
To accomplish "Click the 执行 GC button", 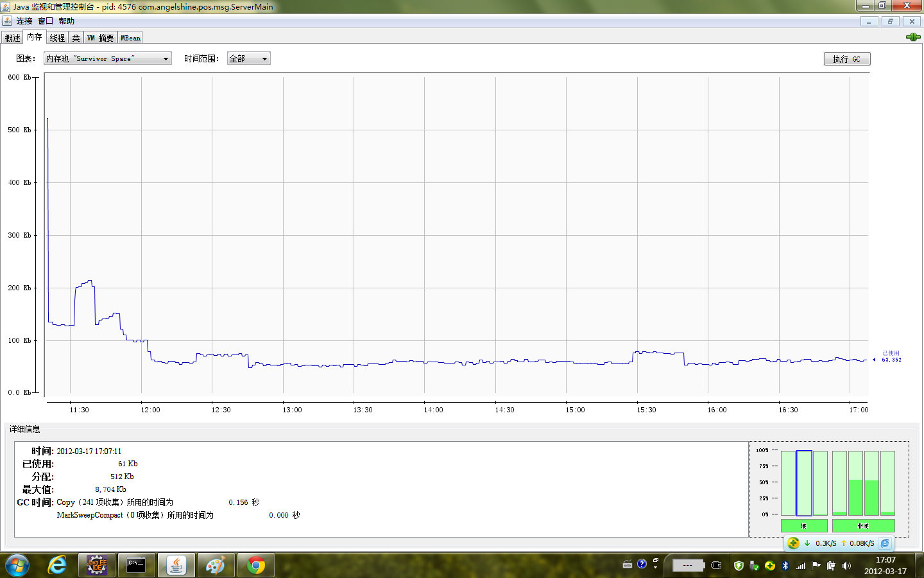I will [847, 59].
